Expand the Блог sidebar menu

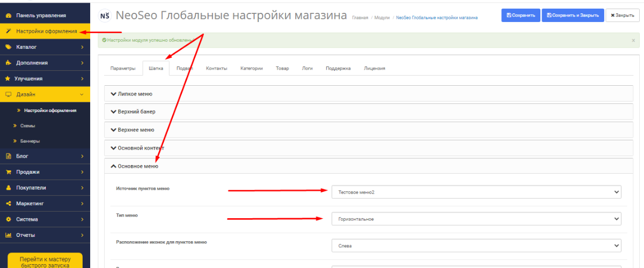click(45, 157)
